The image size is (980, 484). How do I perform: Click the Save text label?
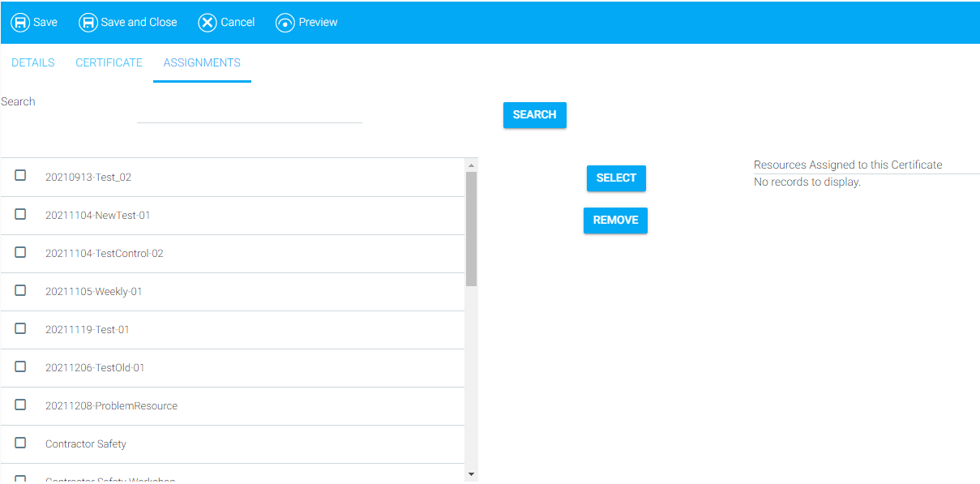(x=45, y=23)
